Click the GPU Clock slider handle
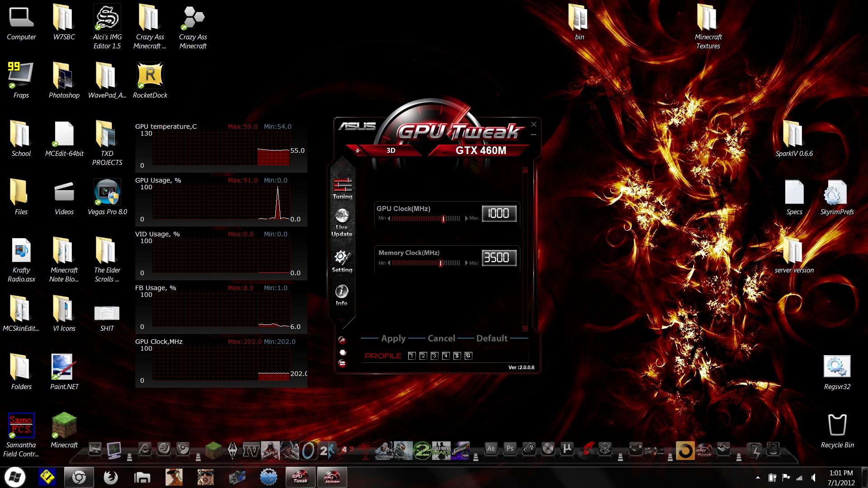868x488 pixels. 443,219
